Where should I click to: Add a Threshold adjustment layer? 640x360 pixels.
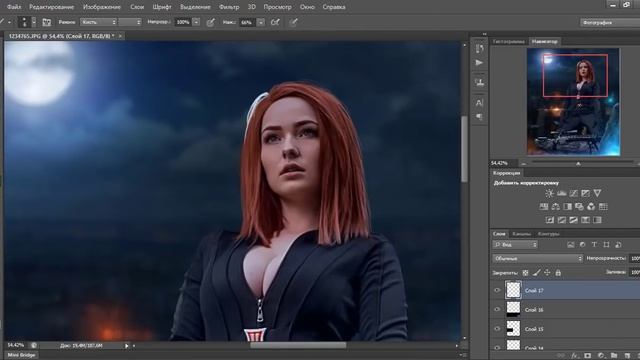coord(573,220)
